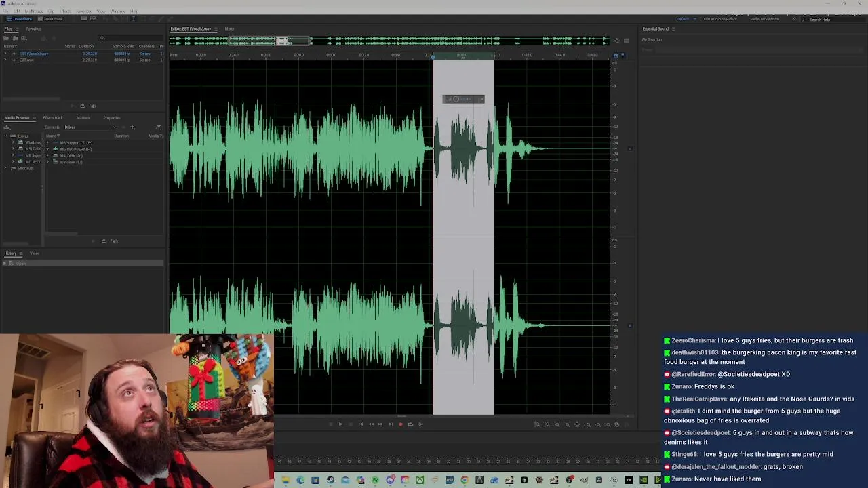Switch to the Multitrack view
This screenshot has width=868, height=488.
[50, 19]
